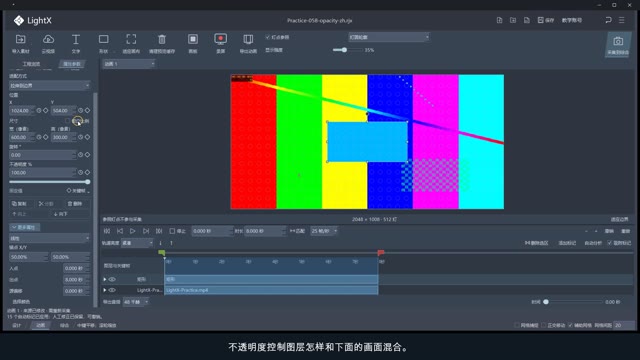
Task: Open the keyframe options dropdown
Action: tap(78, 191)
